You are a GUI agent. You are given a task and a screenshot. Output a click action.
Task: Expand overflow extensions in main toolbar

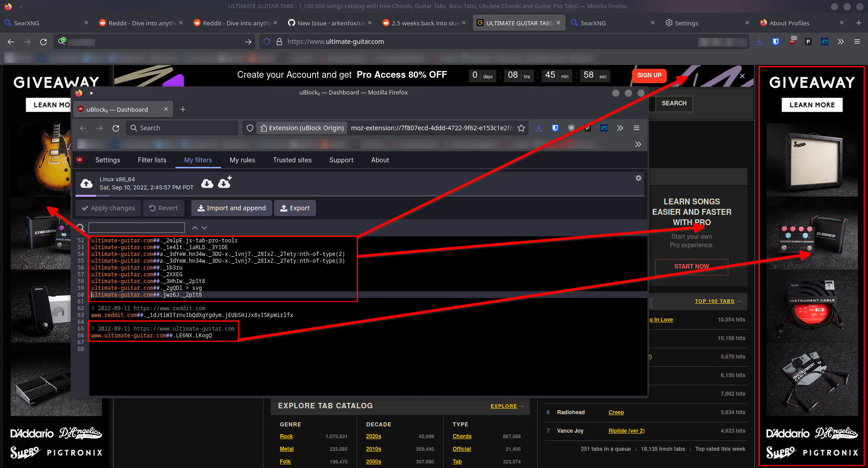coord(840,42)
